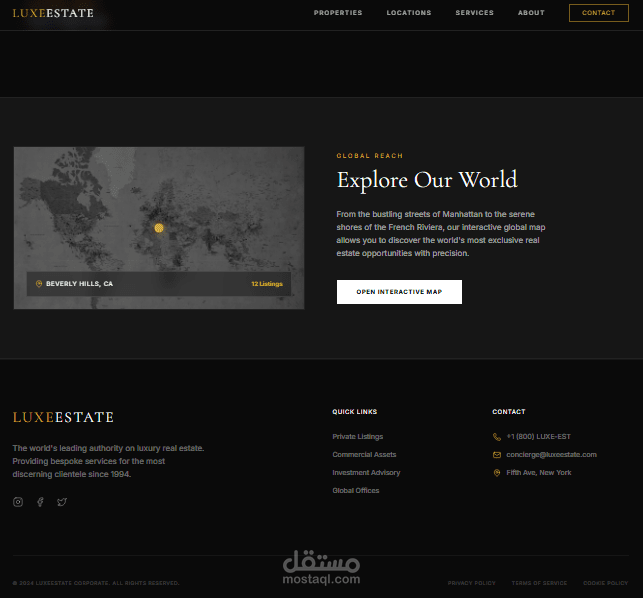Image resolution: width=643 pixels, height=598 pixels.
Task: Click the phone icon beside +1 (800) LUXE-EST
Action: [497, 437]
